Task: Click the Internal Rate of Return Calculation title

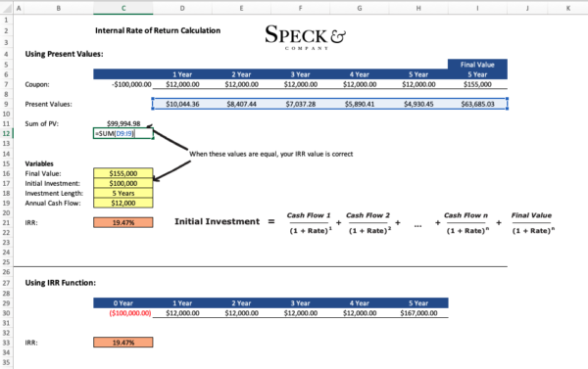Action: tap(158, 30)
